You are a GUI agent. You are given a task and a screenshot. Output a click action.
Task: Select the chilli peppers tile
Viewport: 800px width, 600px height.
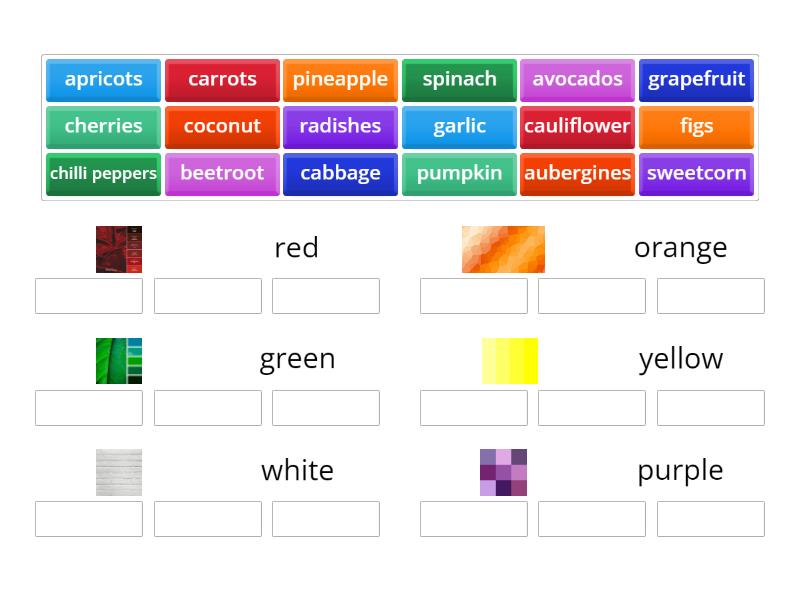click(103, 174)
